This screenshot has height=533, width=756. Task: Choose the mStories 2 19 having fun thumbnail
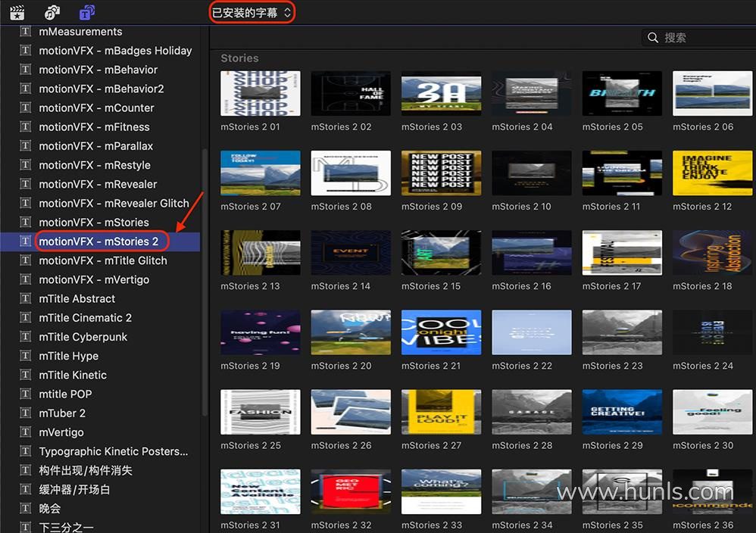[x=261, y=332]
